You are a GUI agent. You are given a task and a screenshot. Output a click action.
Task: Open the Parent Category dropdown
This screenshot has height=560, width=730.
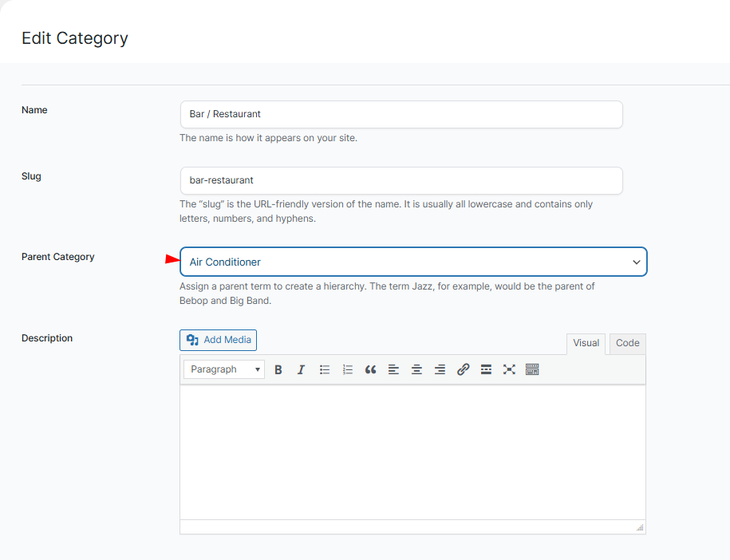point(413,262)
